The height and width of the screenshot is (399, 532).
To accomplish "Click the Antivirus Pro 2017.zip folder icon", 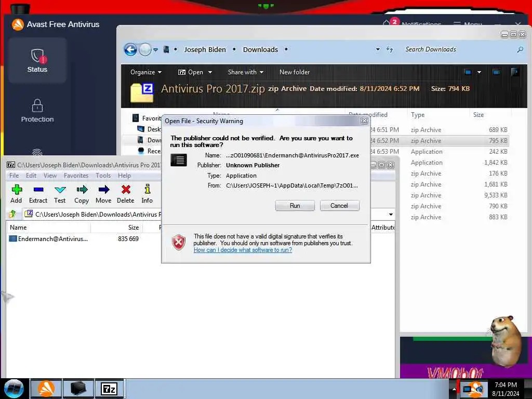I will coord(142,92).
